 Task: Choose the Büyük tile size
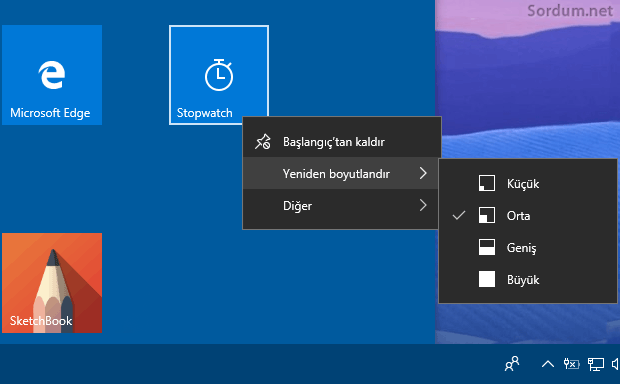point(528,280)
